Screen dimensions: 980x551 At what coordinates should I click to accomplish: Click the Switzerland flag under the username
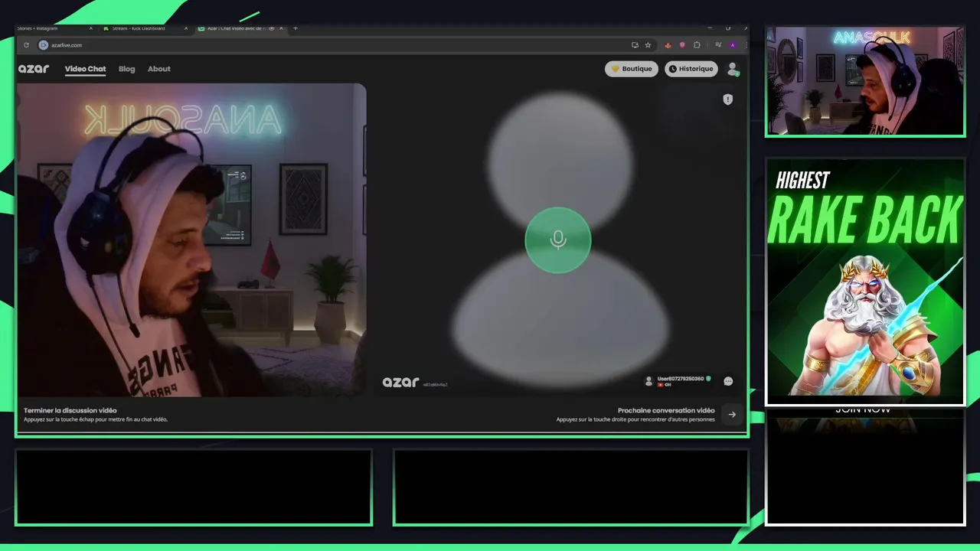(660, 384)
